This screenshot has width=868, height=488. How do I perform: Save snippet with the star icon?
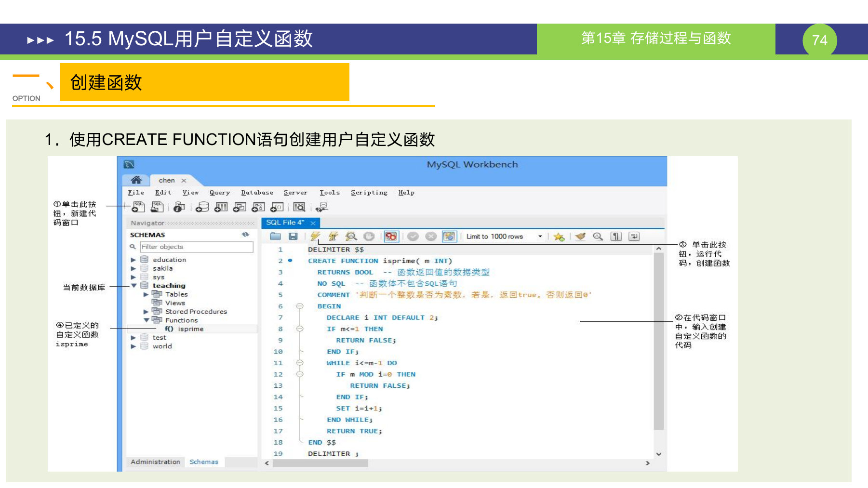tap(559, 237)
